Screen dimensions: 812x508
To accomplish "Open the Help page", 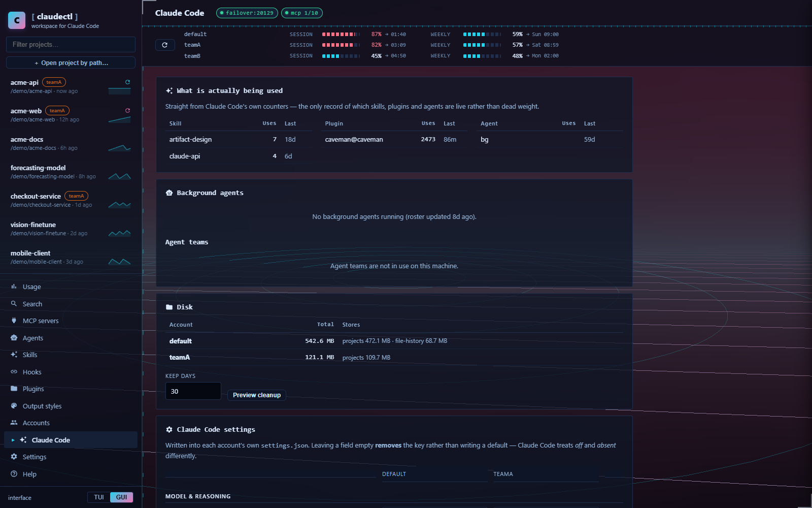I will click(x=71, y=474).
